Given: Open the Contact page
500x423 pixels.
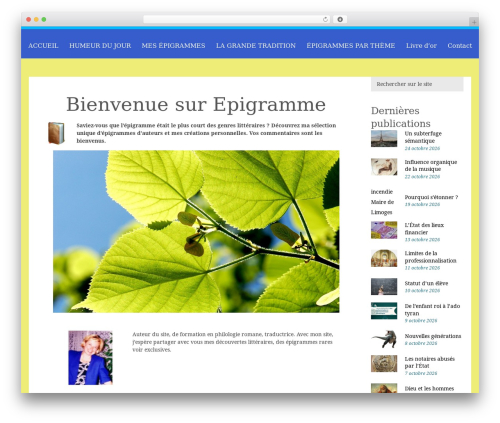Looking at the screenshot, I should coord(459,46).
